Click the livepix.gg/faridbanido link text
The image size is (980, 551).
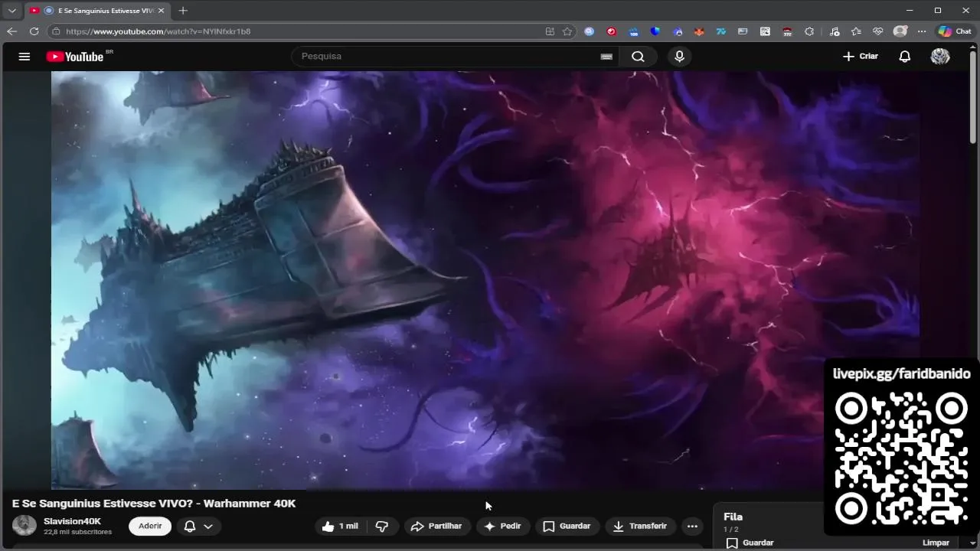point(901,374)
